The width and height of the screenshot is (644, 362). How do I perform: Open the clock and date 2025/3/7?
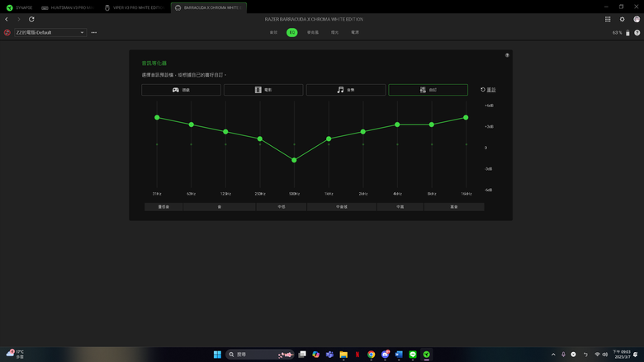pos(622,355)
